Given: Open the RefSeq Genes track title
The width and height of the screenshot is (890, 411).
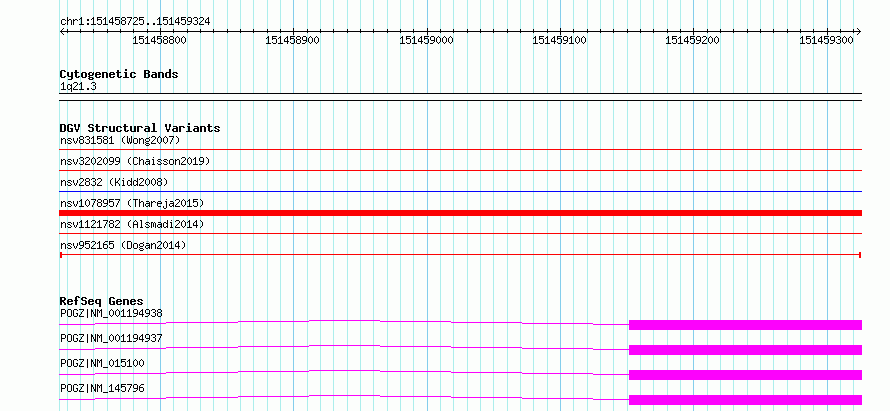Looking at the screenshot, I should click(x=102, y=301).
